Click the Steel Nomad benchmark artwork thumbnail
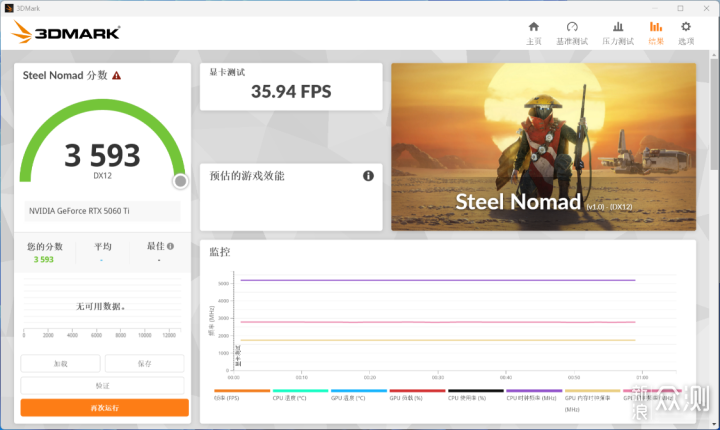720x430 pixels. coord(543,147)
